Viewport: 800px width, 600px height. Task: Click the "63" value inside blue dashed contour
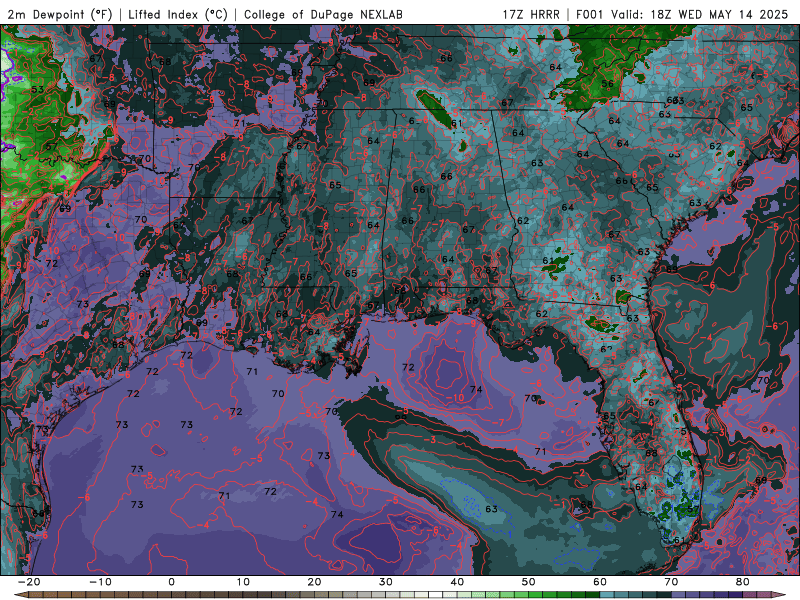491,509
